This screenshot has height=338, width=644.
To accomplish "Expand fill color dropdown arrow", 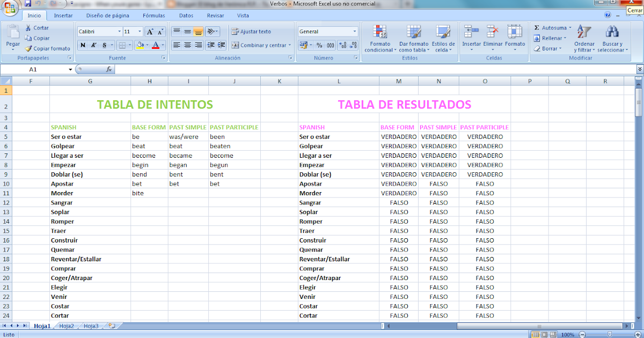I will click(x=147, y=45).
